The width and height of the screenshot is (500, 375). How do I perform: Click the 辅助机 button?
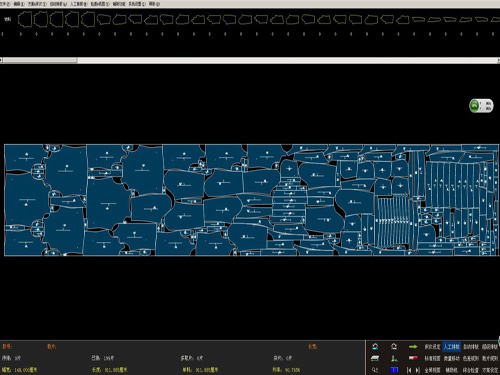(452, 370)
